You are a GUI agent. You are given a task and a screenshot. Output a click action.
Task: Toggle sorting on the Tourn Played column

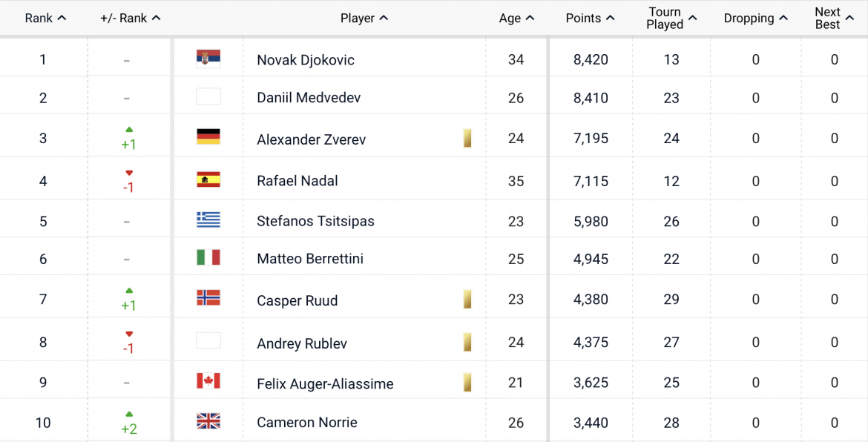click(670, 18)
